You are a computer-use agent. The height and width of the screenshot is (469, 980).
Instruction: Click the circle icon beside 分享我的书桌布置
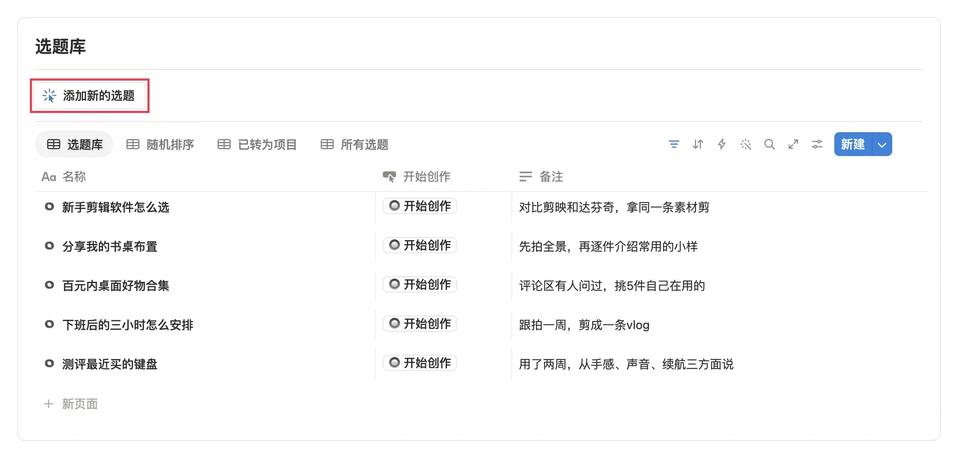[49, 246]
